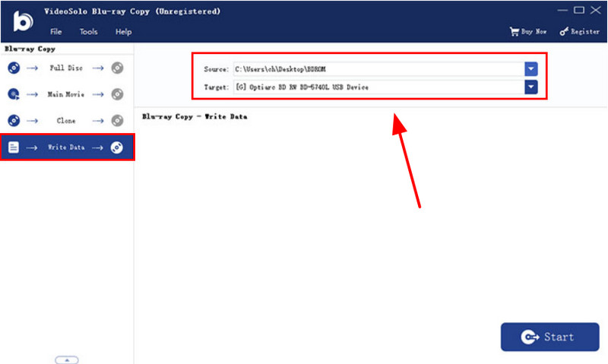Image resolution: width=608 pixels, height=364 pixels.
Task: Collapse the sidebar with bottom arrow toggle
Action: pos(67,360)
